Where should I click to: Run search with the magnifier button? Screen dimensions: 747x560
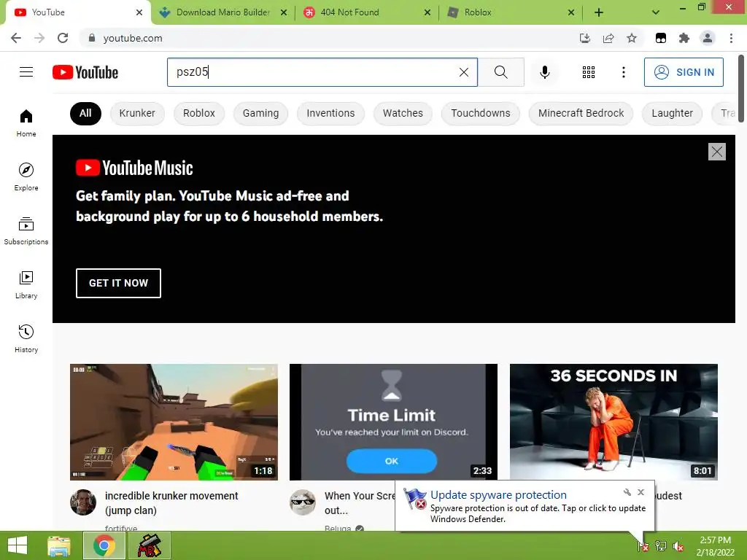tap(500, 72)
